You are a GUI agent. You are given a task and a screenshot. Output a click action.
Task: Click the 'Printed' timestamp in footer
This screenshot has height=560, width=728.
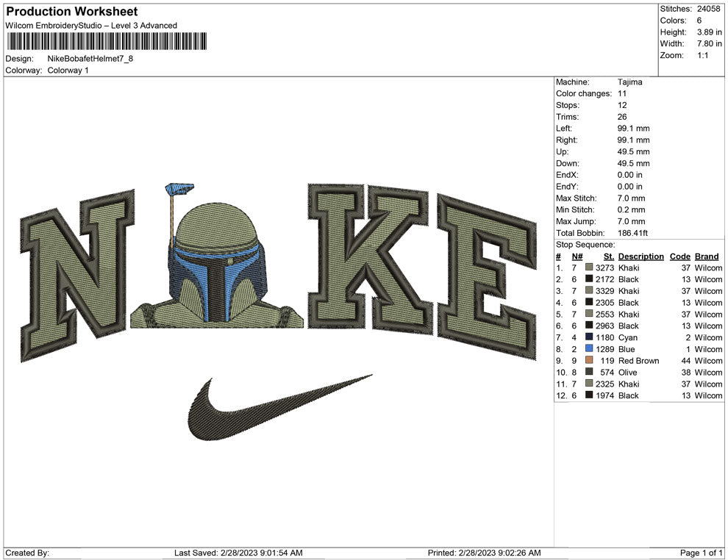(x=485, y=553)
